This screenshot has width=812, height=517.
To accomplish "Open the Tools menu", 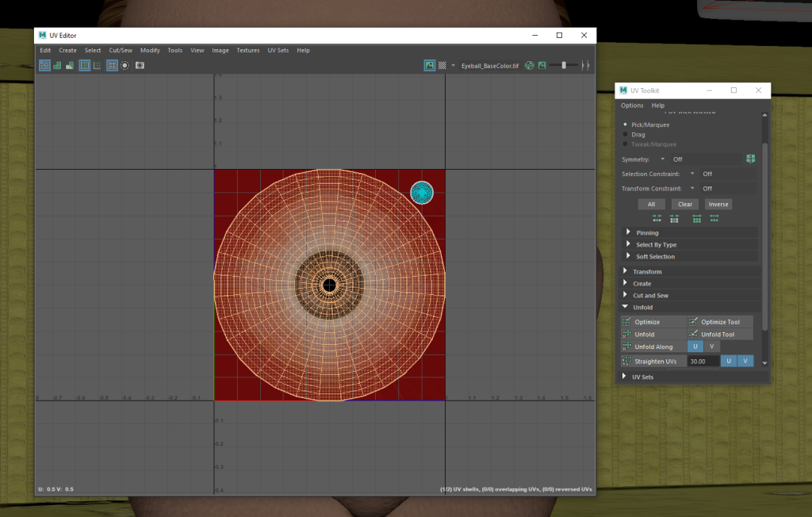I will (x=175, y=50).
